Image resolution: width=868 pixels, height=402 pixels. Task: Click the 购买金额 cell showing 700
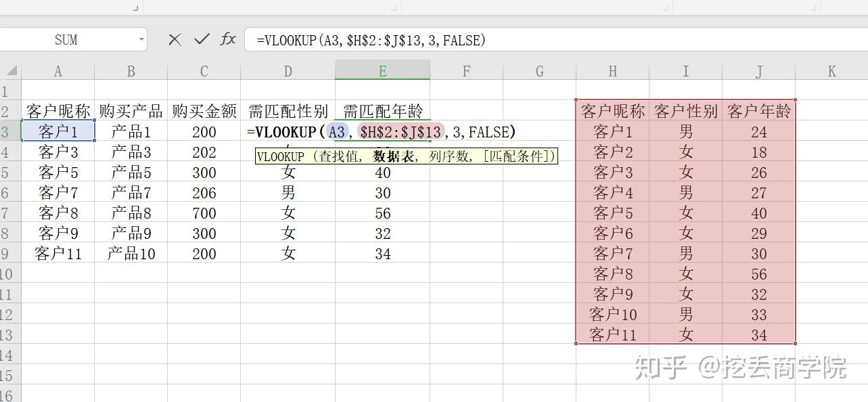[204, 213]
